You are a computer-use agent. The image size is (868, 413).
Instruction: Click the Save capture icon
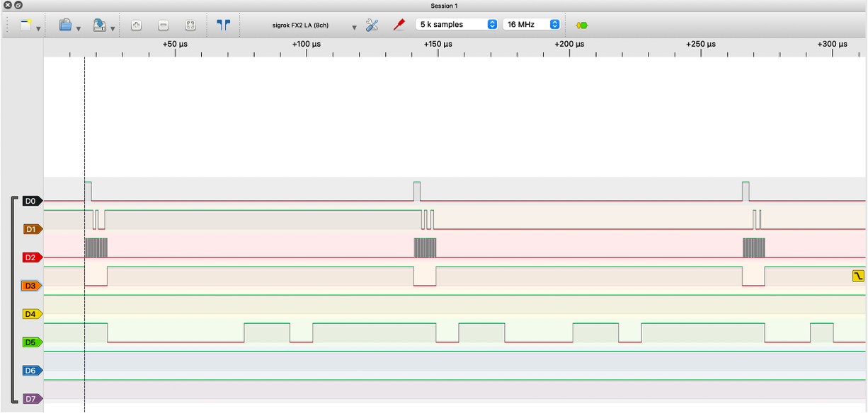[x=100, y=25]
